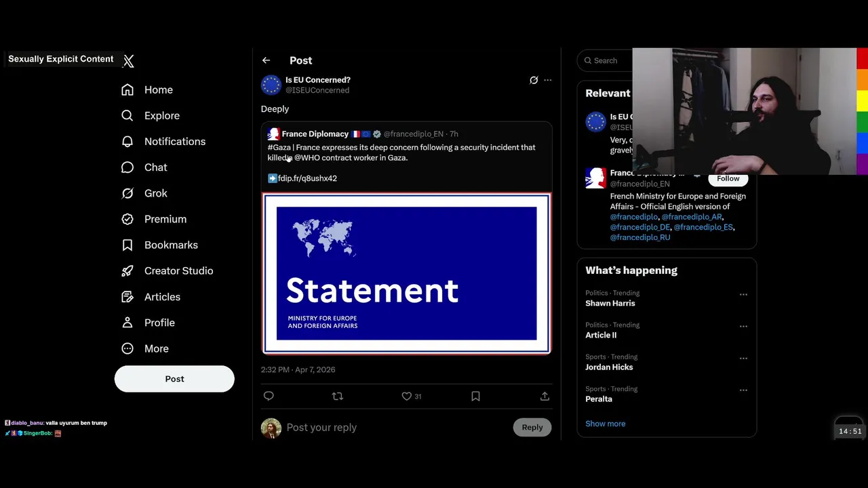Image resolution: width=868 pixels, height=488 pixels.
Task: Click the Reply button
Action: click(x=532, y=428)
